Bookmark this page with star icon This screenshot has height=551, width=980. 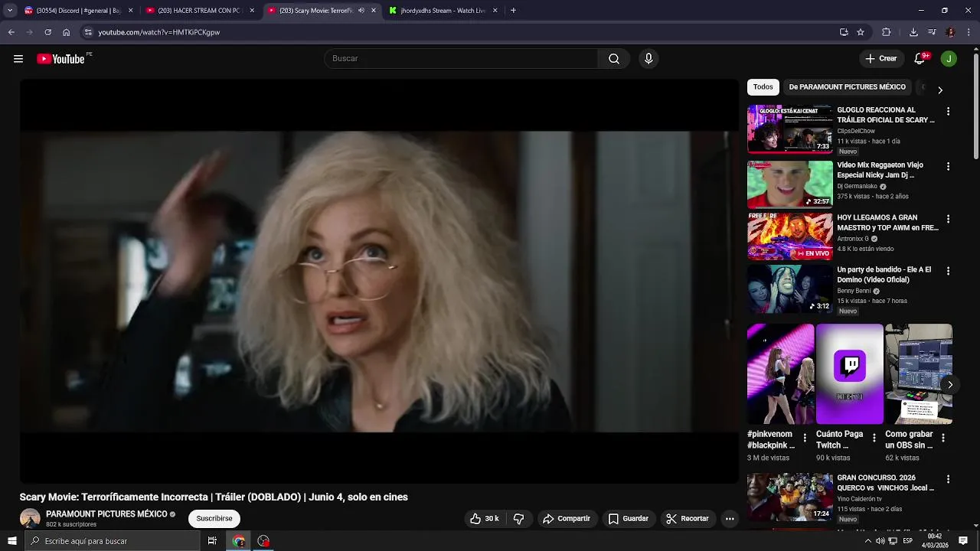click(x=861, y=32)
